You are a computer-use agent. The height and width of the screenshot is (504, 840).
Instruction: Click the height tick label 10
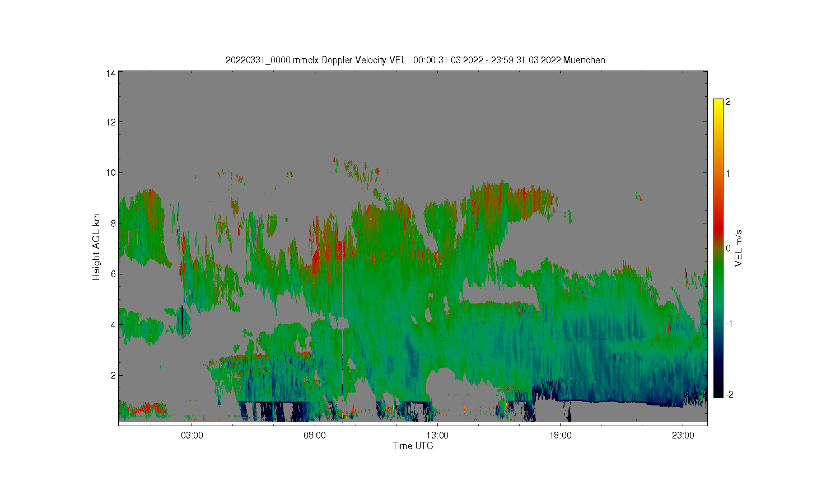coord(111,172)
